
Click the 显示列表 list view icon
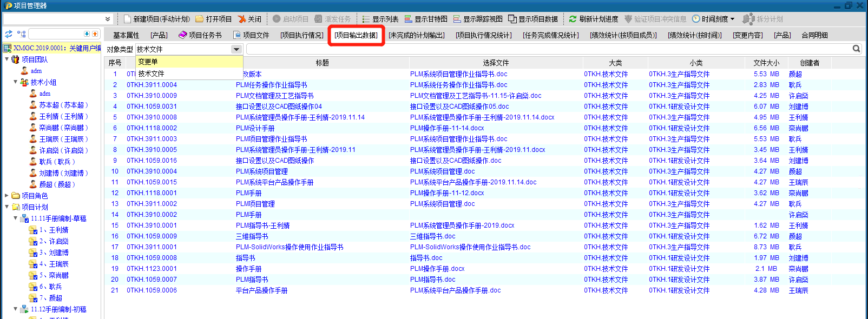tap(366, 19)
